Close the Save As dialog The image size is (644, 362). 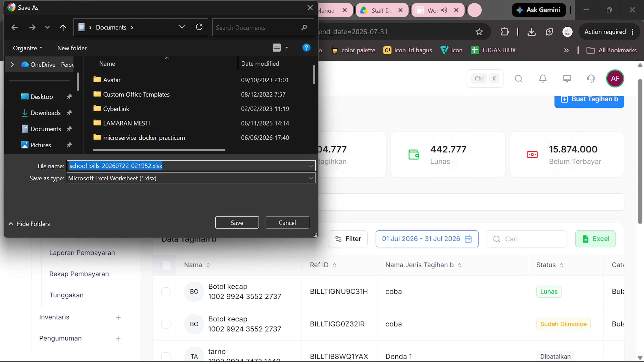(310, 8)
